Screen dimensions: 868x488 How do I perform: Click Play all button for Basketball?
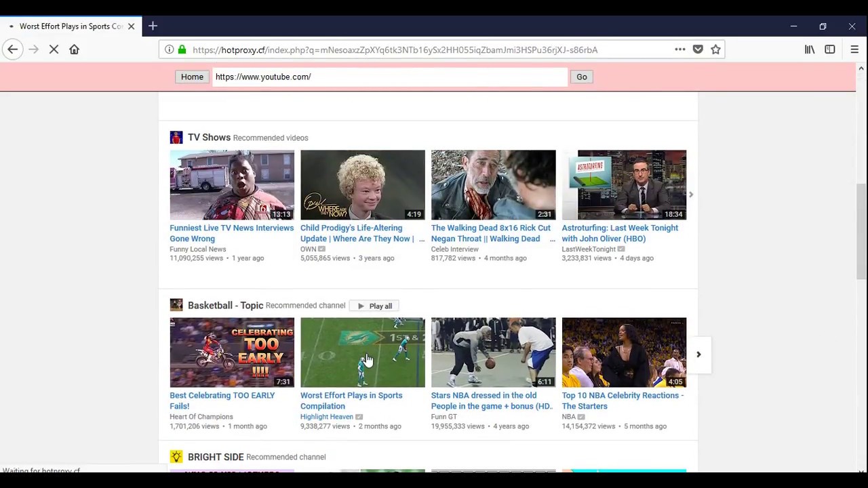point(374,306)
